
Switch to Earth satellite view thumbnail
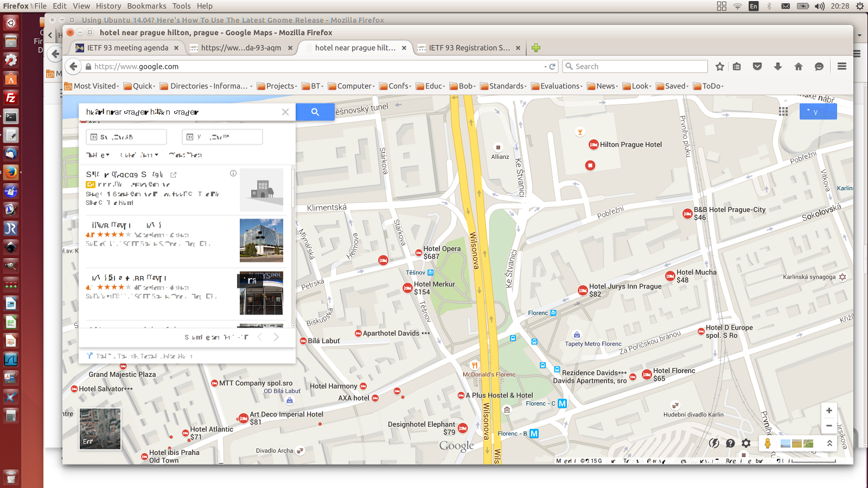pos(100,429)
